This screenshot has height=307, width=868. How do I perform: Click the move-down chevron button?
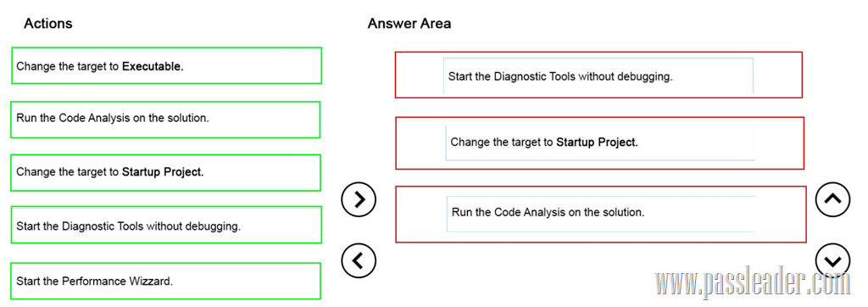(x=832, y=260)
